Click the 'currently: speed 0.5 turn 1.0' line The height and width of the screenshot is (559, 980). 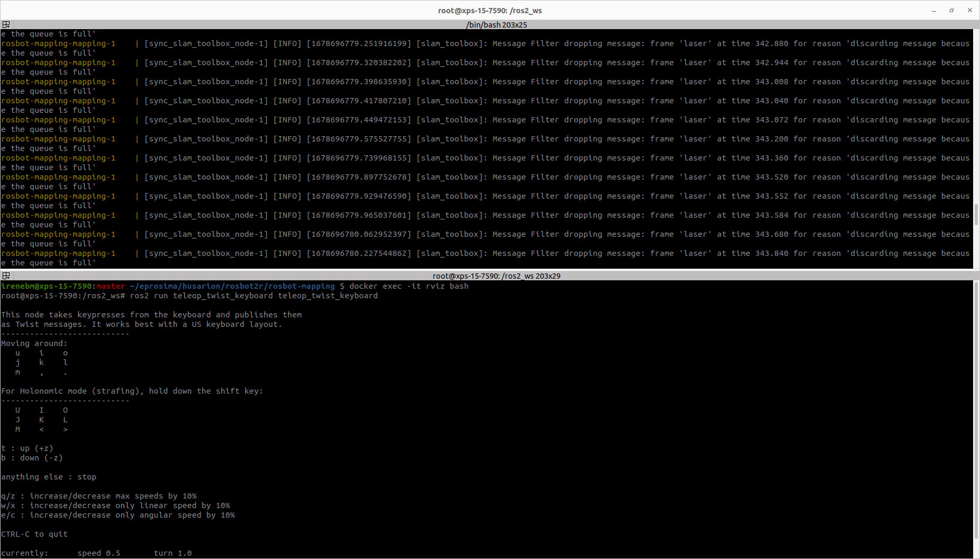(97, 553)
